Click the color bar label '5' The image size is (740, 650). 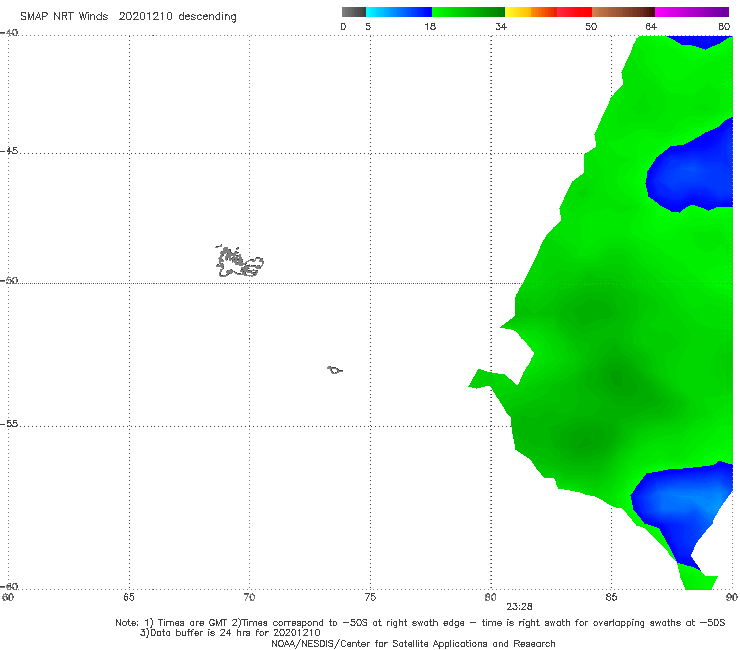368,26
